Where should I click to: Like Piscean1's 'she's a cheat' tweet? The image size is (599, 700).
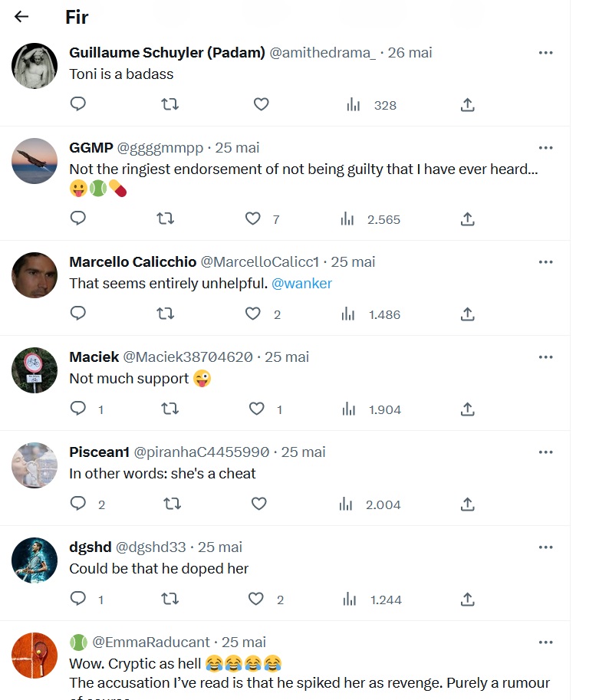(259, 504)
